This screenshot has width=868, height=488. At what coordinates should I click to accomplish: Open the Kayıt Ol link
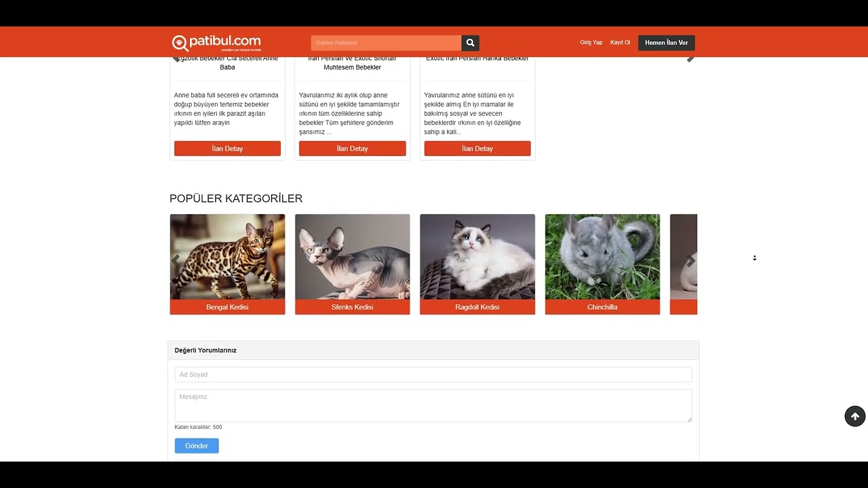tap(620, 43)
